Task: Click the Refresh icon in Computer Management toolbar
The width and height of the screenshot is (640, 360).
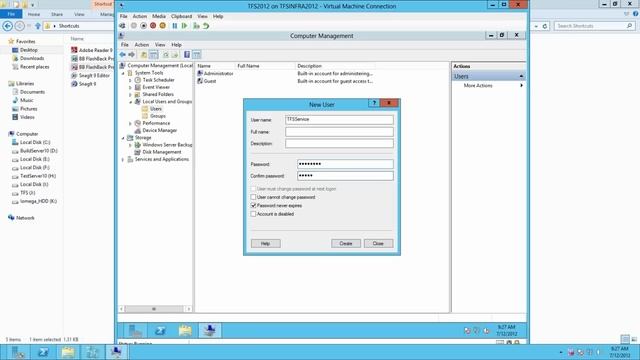Action: [x=166, y=55]
